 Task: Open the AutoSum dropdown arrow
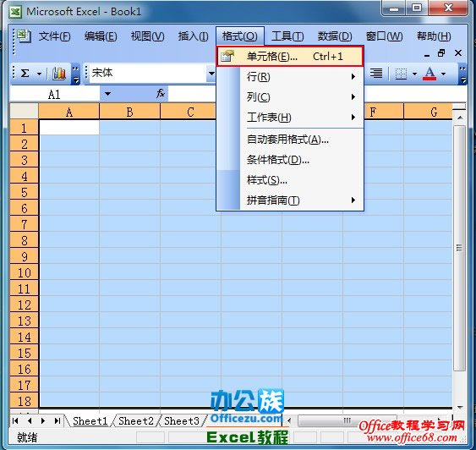(39, 74)
